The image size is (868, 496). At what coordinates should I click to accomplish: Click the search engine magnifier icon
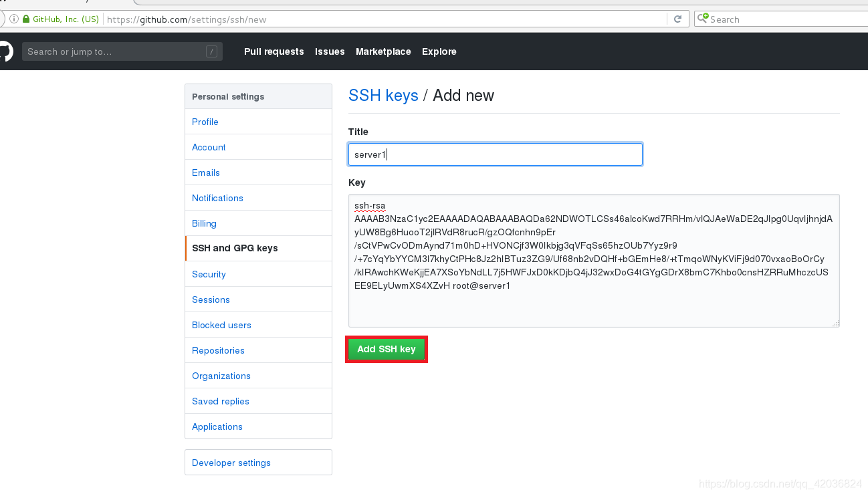pyautogui.click(x=703, y=19)
